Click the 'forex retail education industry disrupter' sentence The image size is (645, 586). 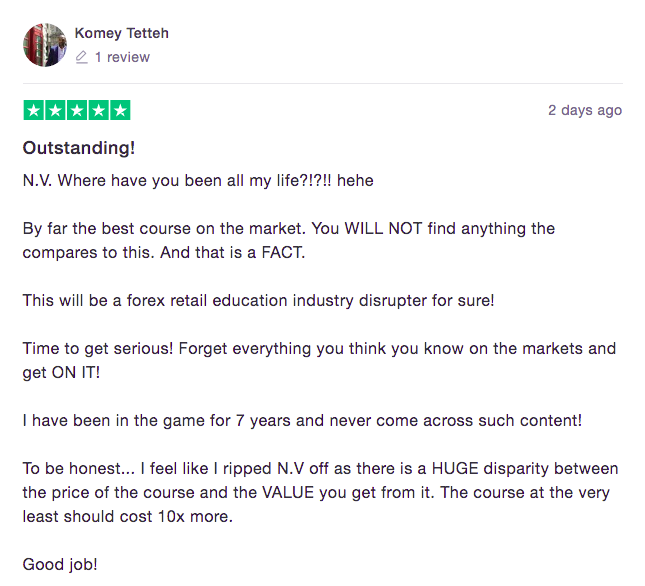(258, 301)
